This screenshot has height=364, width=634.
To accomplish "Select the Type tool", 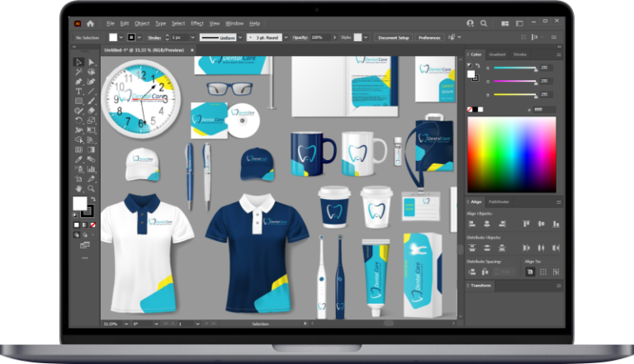I will click(x=79, y=92).
